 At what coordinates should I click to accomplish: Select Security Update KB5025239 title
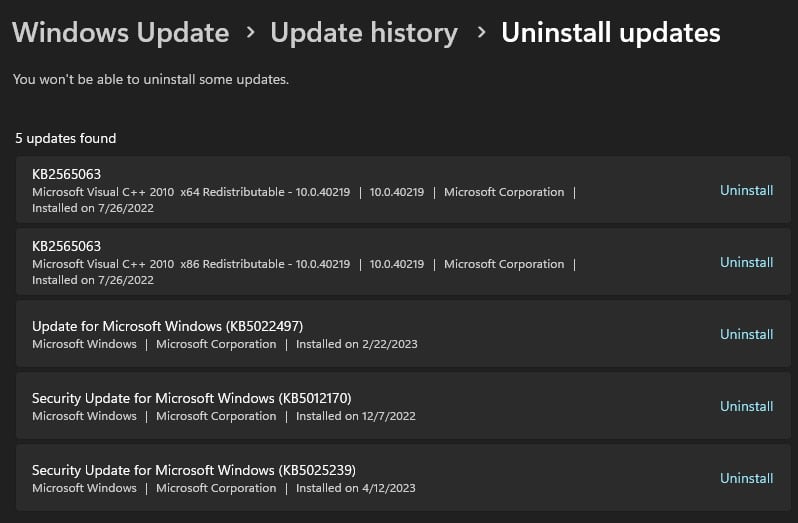(x=193, y=470)
